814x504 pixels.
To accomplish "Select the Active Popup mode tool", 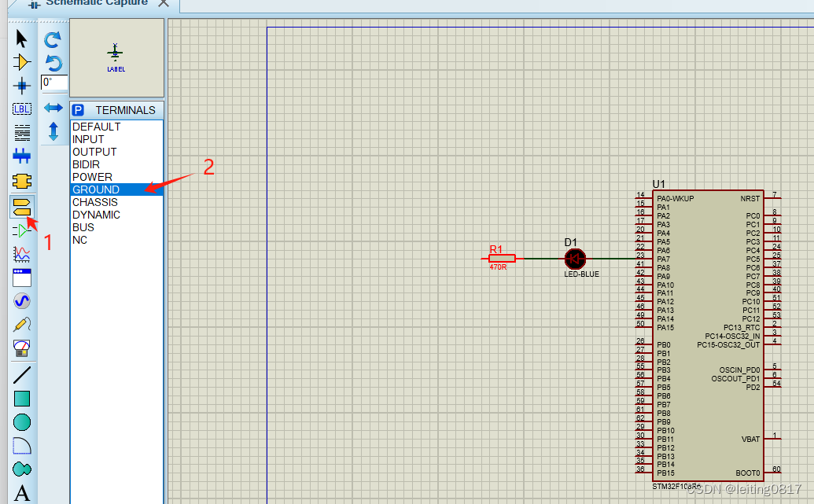I will coord(22,278).
